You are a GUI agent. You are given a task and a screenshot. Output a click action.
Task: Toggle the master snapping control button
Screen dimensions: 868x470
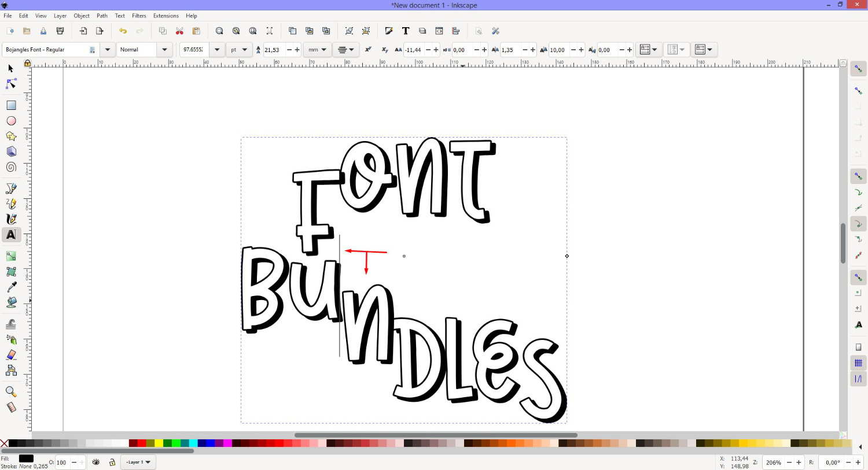(858, 69)
